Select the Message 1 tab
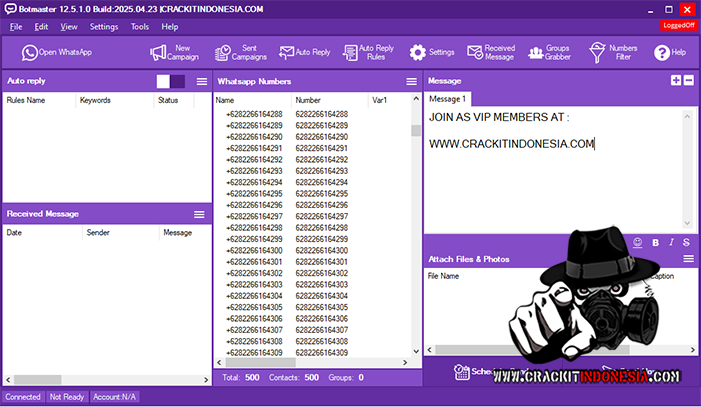 pyautogui.click(x=447, y=99)
